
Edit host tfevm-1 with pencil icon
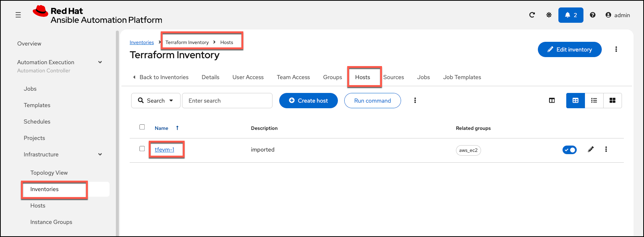click(591, 149)
